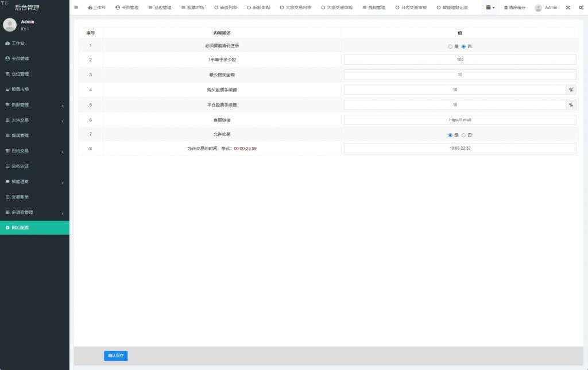Click the 确认保存 button
Screen dimensions: 588x370
[x=115, y=356]
